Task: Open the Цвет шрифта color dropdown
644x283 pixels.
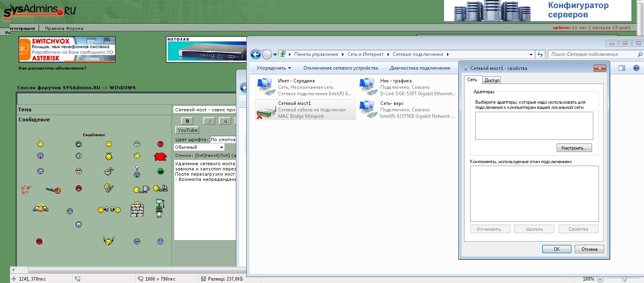Action: [x=223, y=139]
